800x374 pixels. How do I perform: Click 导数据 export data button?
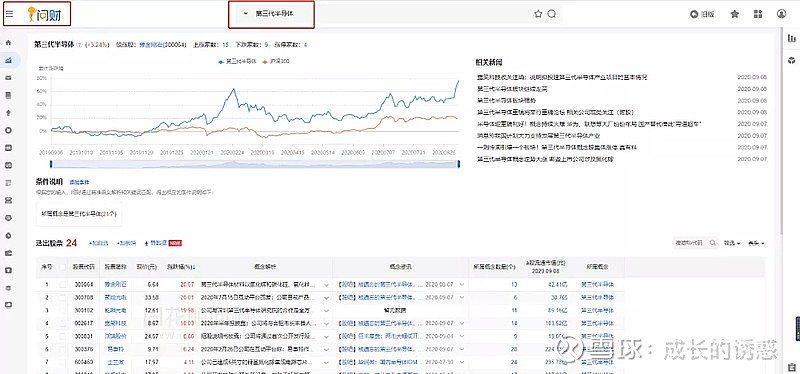click(x=156, y=243)
